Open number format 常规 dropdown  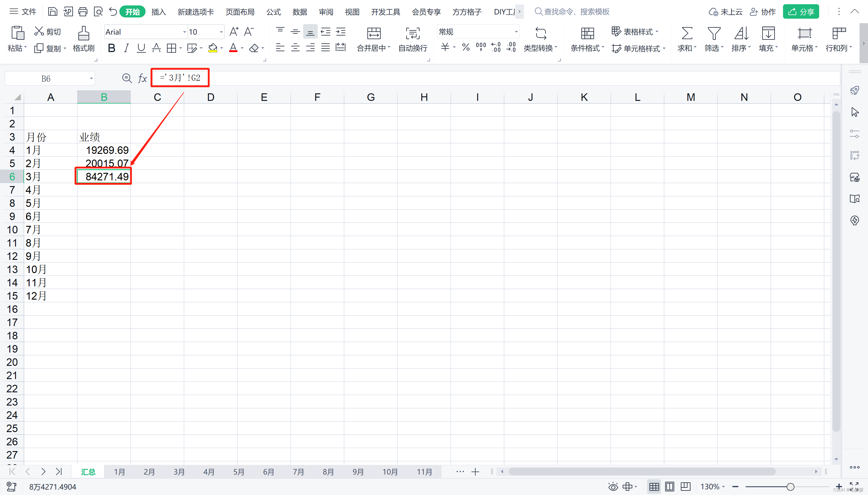coord(516,32)
